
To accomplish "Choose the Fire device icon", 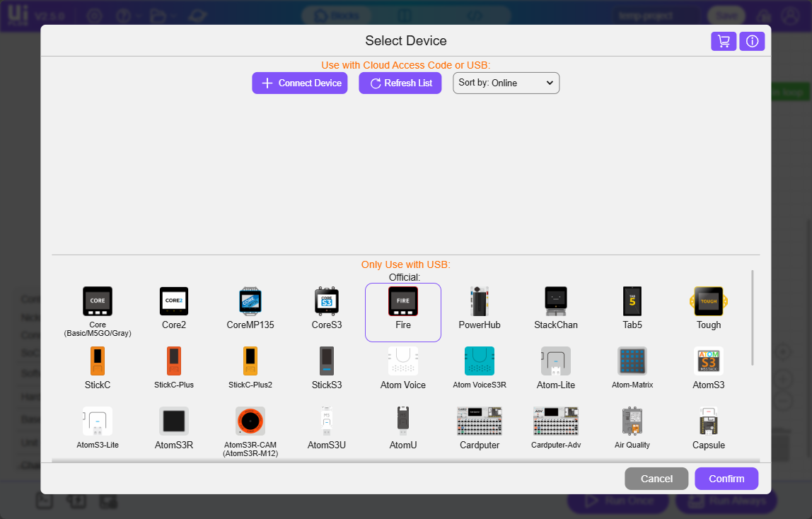I will (x=403, y=301).
